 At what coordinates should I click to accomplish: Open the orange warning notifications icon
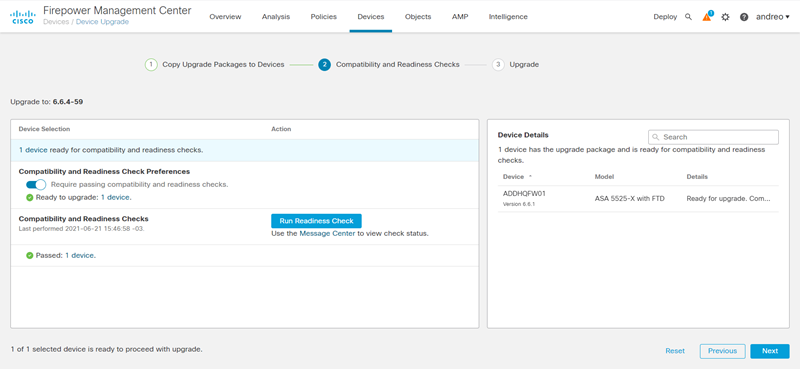click(707, 16)
